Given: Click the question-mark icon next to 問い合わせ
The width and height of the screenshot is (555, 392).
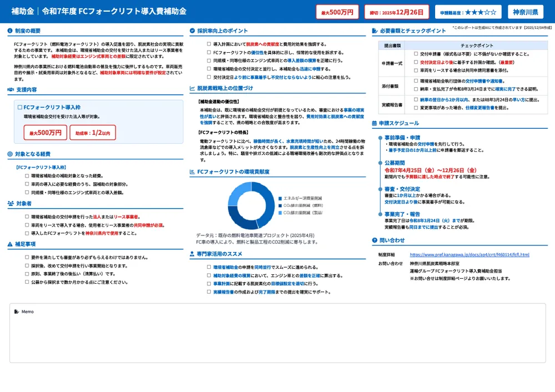Looking at the screenshot, I should pyautogui.click(x=374, y=240).
